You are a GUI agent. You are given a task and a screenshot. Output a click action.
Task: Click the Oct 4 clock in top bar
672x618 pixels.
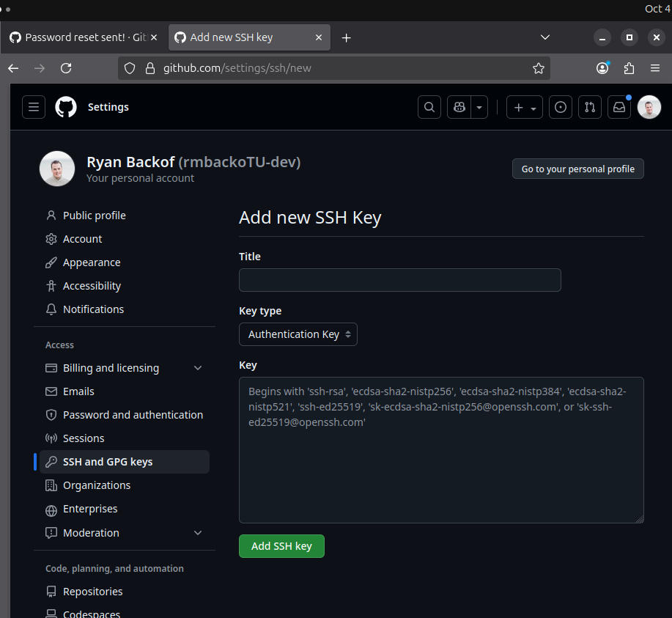click(658, 9)
